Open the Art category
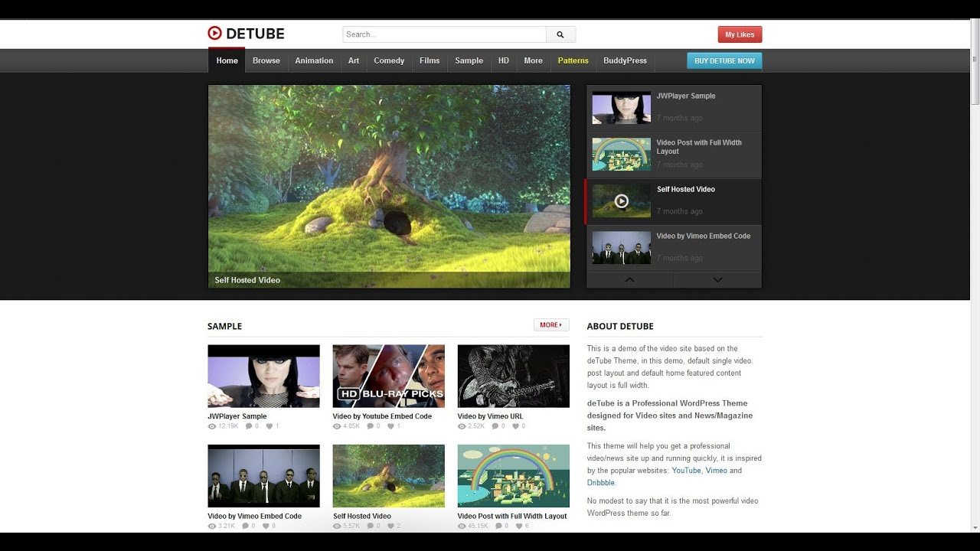The height and width of the screenshot is (551, 980). pos(354,60)
